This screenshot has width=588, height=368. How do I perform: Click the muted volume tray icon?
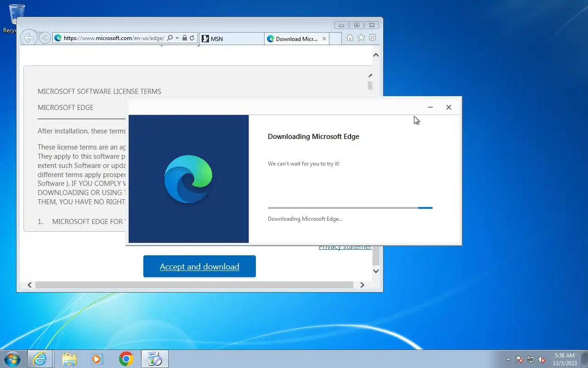(542, 359)
